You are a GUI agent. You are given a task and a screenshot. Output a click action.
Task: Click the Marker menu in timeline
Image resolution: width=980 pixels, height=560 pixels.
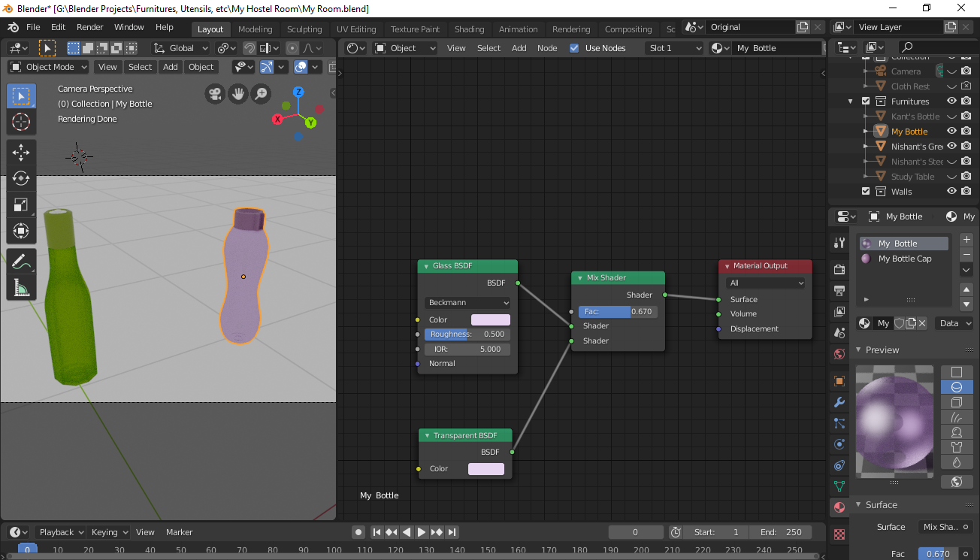[179, 532]
